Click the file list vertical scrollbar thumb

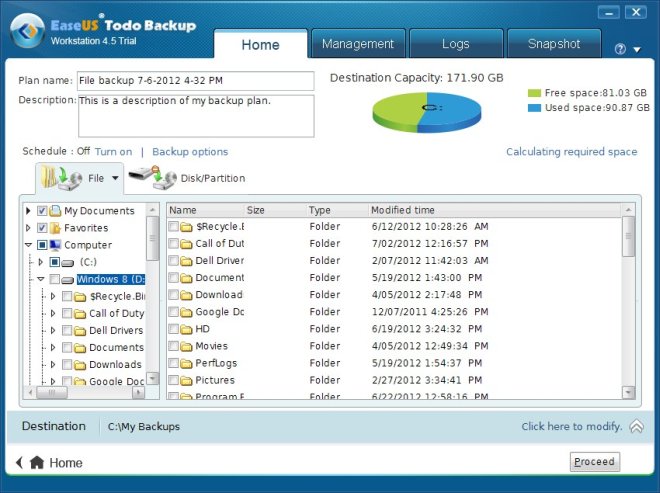click(x=628, y=237)
